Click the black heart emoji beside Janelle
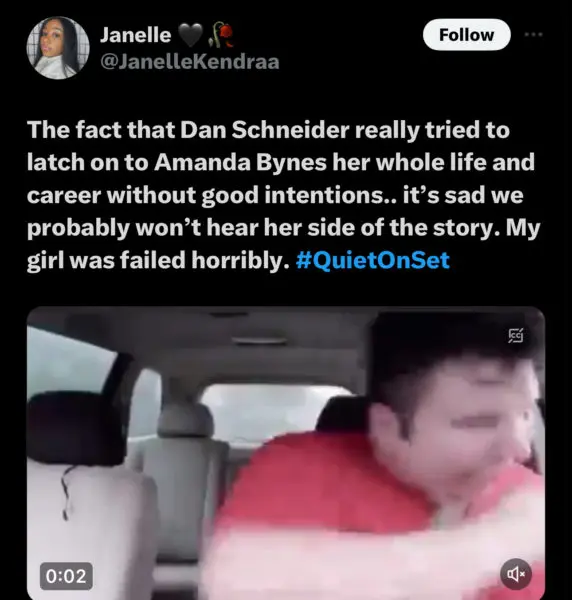Image resolution: width=572 pixels, height=600 pixels. [x=190, y=34]
